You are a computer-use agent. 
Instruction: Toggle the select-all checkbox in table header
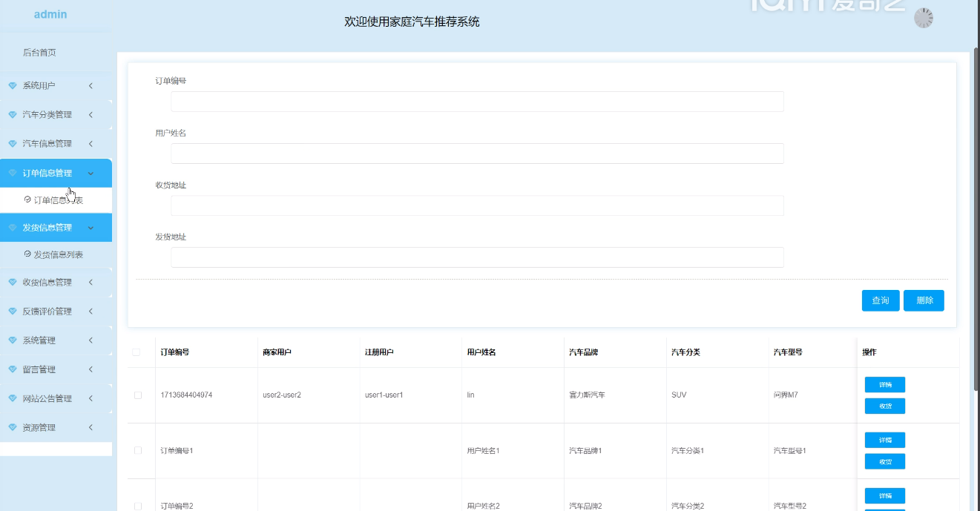click(x=137, y=352)
